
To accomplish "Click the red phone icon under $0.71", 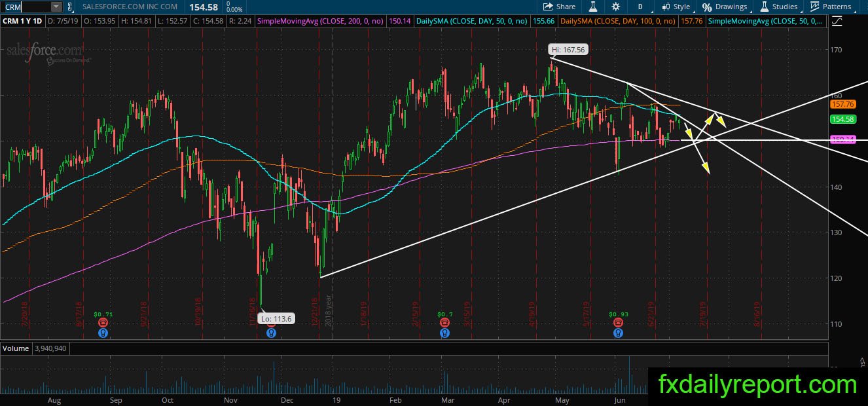I will 103,323.
